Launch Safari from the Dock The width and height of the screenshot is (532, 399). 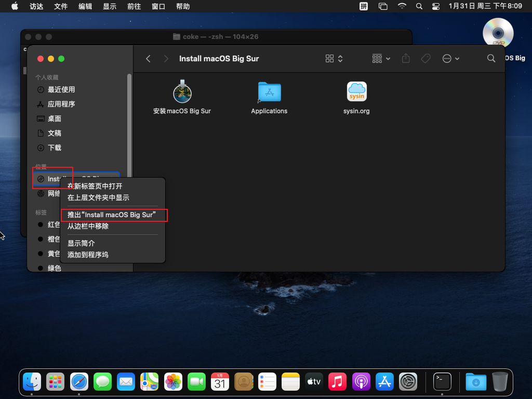79,381
